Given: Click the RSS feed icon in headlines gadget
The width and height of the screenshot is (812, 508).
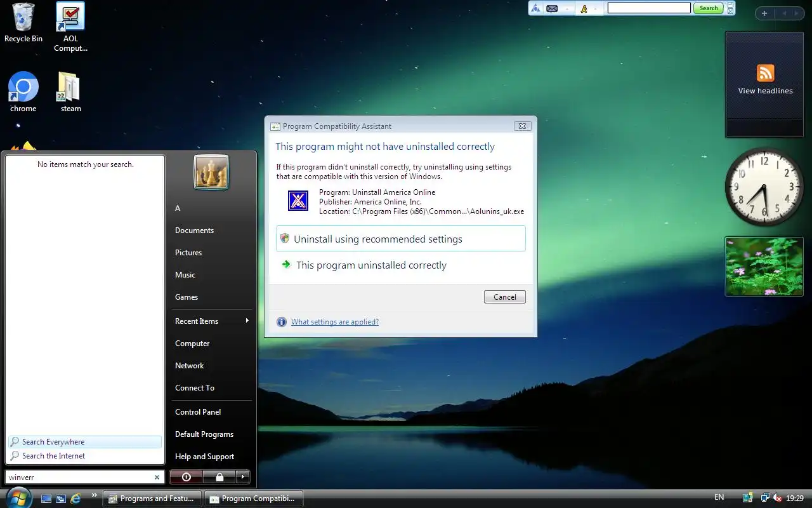Looking at the screenshot, I should [765, 72].
